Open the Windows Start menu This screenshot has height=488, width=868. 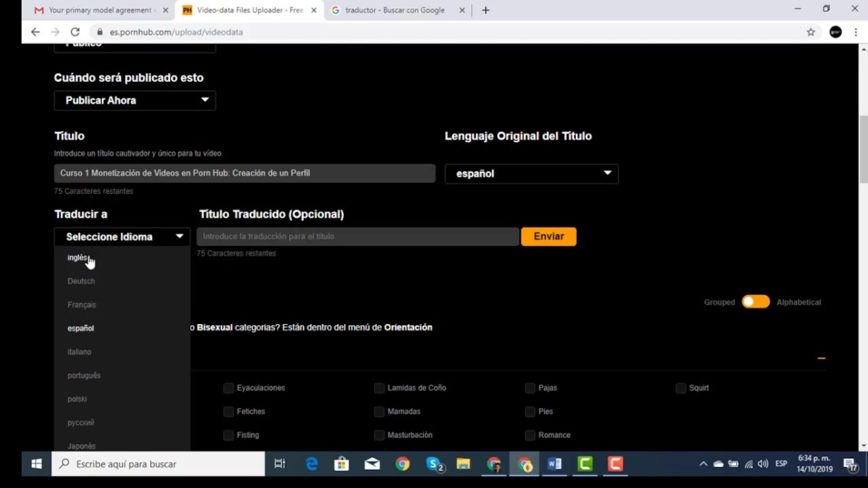[37, 464]
